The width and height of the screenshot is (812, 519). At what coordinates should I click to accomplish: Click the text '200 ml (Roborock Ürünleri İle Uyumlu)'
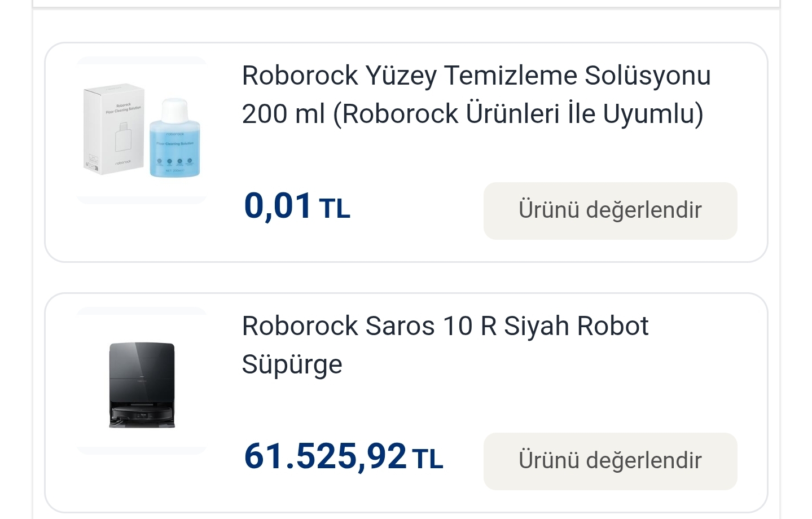point(472,113)
